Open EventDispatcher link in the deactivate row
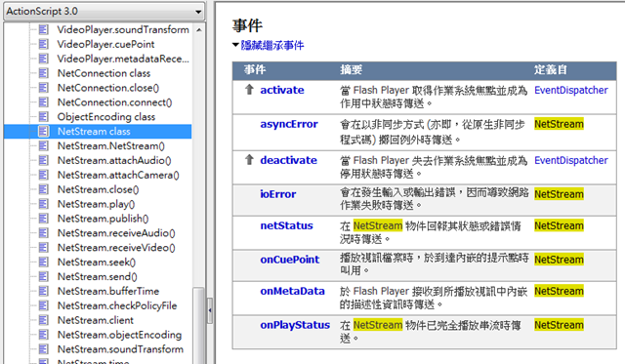The image size is (625, 364). pyautogui.click(x=570, y=160)
